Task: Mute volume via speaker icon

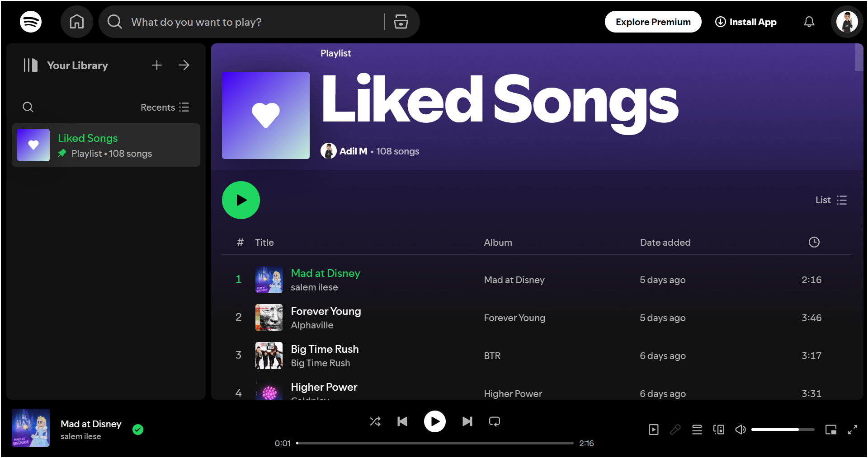Action: pyautogui.click(x=741, y=430)
